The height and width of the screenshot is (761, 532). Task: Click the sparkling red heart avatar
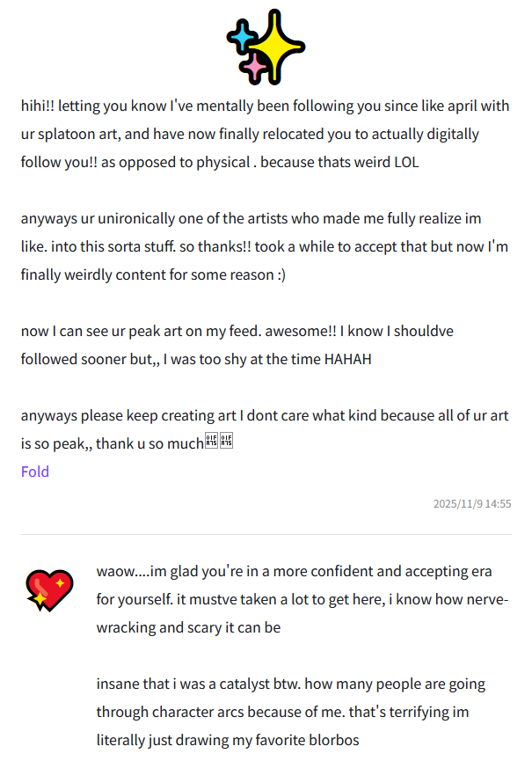point(49,589)
